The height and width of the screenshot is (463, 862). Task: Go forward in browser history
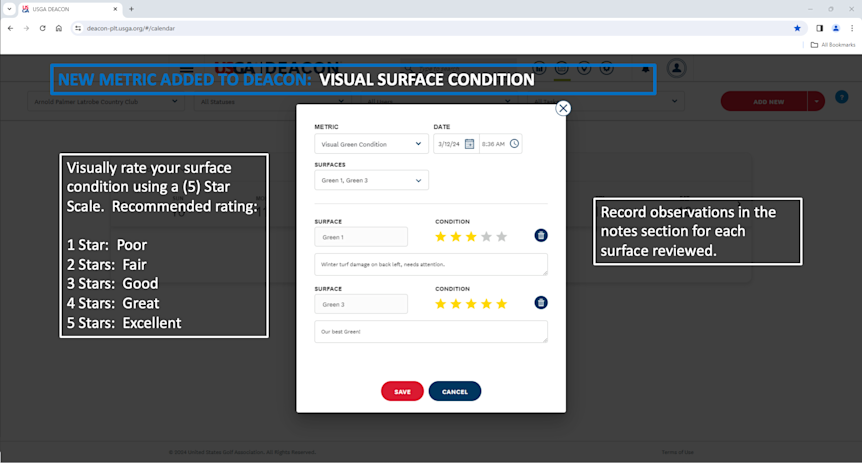point(26,28)
